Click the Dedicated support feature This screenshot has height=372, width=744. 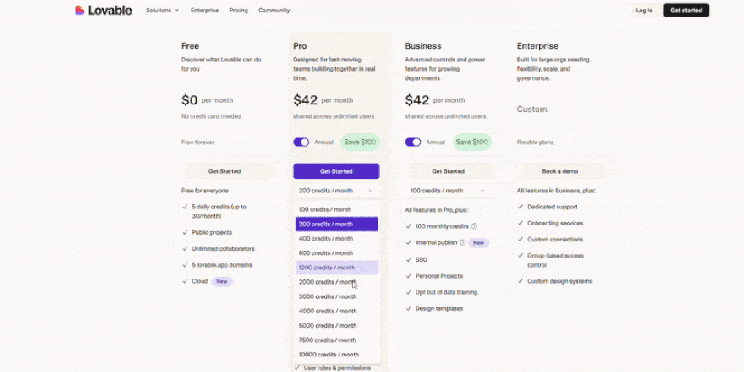[x=552, y=207]
